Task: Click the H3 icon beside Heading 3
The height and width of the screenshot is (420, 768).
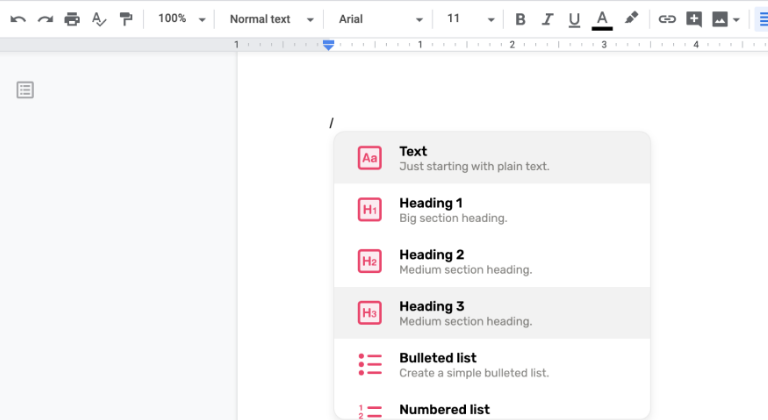Action: pyautogui.click(x=369, y=313)
